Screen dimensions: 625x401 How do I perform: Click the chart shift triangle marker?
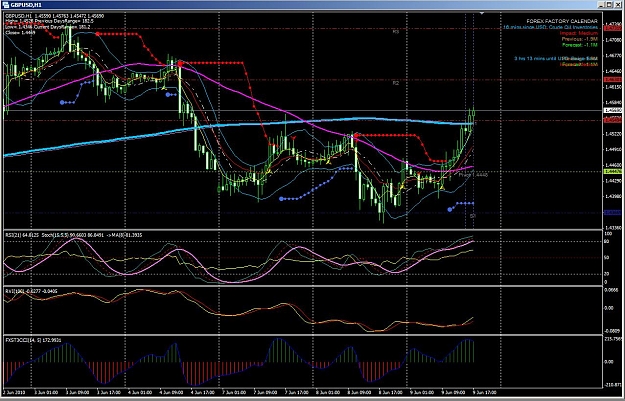(482, 14)
